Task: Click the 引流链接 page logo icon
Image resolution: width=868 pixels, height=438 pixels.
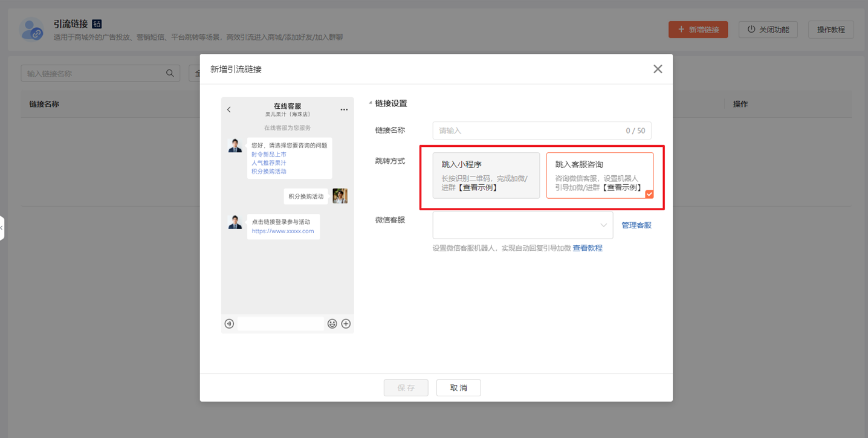Action: 31,30
